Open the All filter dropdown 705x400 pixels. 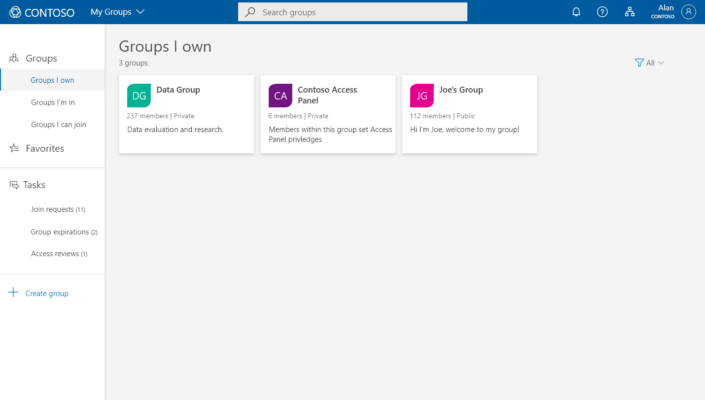[649, 63]
